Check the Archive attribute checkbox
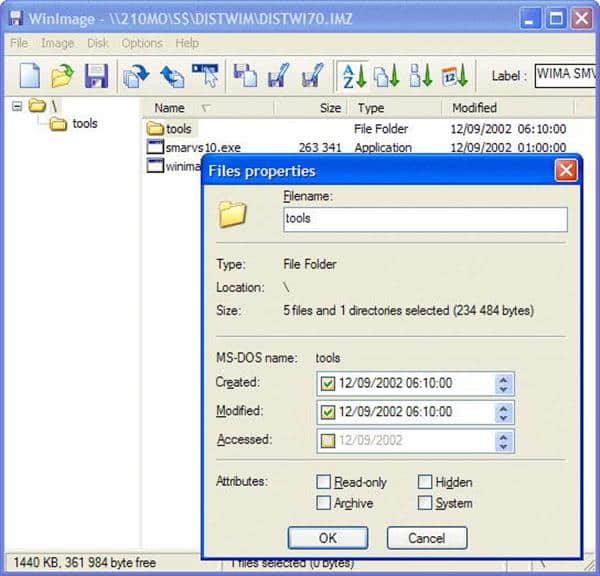Image resolution: width=600 pixels, height=576 pixels. [324, 503]
